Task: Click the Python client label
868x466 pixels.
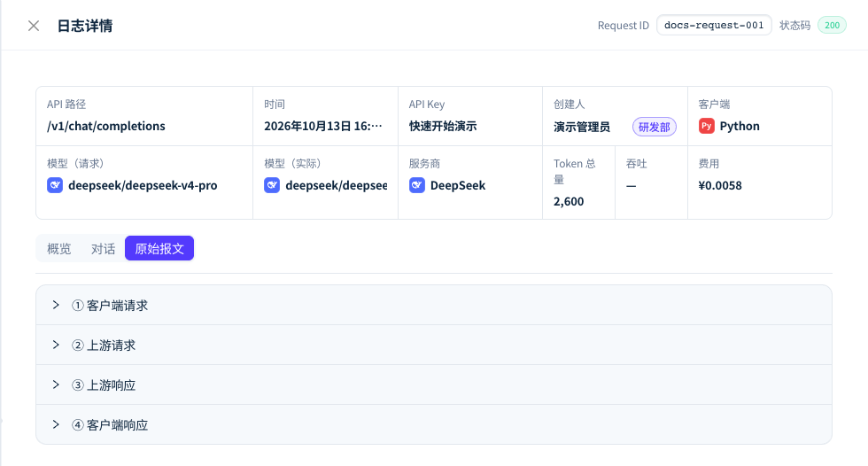Action: point(740,126)
